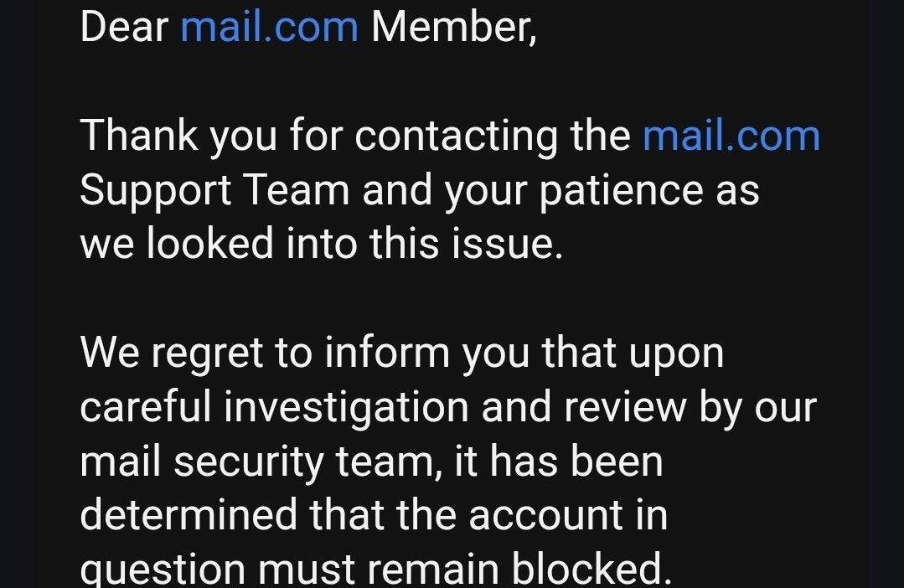Click the word "inform" in the message
Image resolution: width=904 pixels, height=588 pixels.
[387, 352]
